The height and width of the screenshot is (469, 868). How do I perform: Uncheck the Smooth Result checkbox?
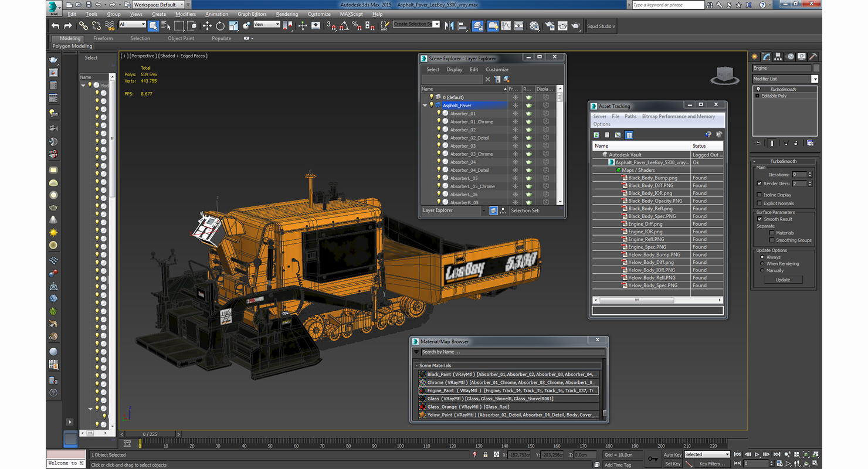(759, 219)
